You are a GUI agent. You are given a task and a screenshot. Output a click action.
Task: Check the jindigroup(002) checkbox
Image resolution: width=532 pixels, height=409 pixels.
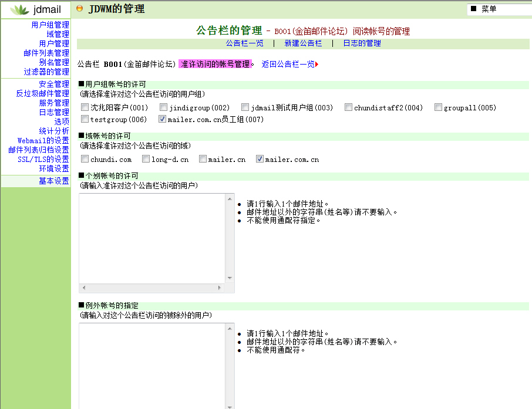tap(164, 107)
